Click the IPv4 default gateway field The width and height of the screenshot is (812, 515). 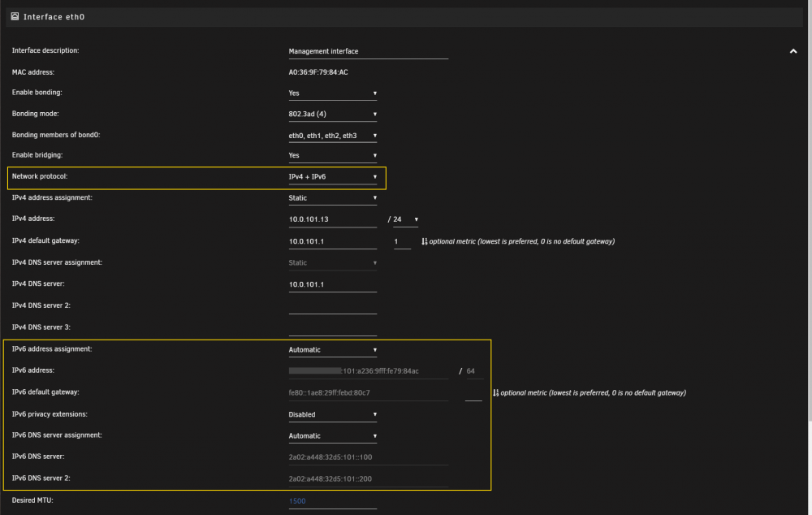coord(332,241)
